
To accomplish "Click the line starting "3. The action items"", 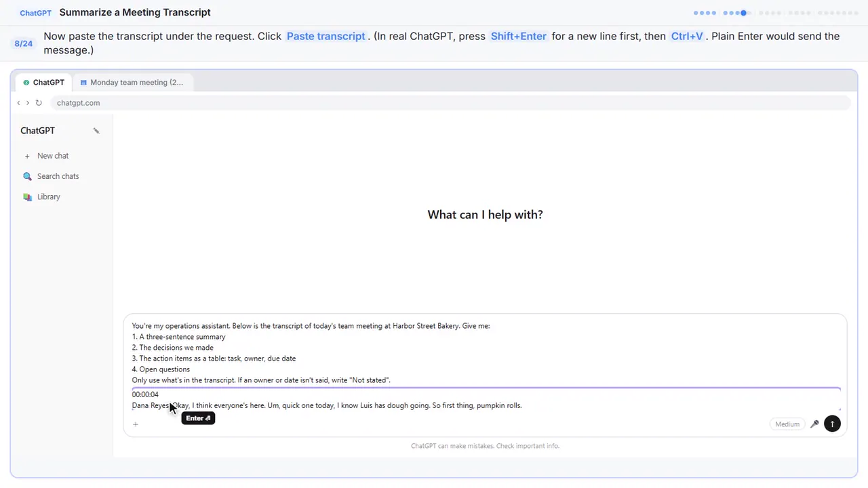I will (x=214, y=359).
